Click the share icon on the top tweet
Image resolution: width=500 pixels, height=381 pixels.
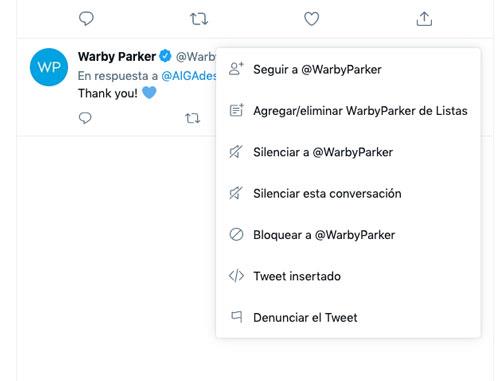tap(424, 19)
